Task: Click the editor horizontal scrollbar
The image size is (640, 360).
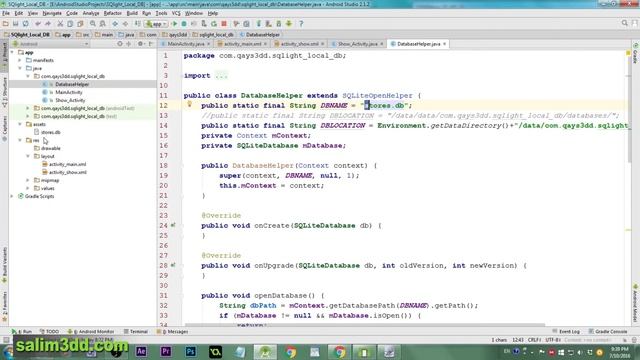Action: pyautogui.click(x=364, y=325)
